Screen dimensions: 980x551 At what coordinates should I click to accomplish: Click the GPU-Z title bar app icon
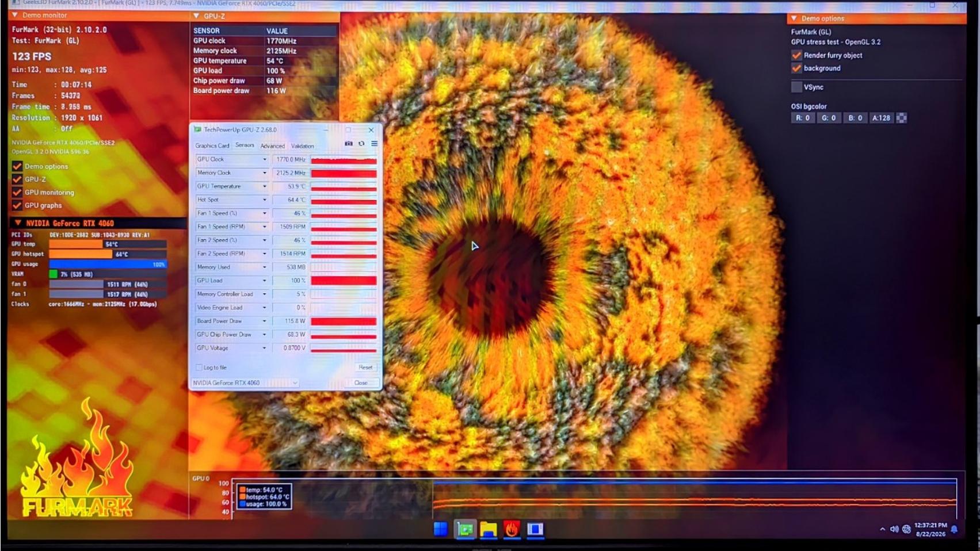pos(197,129)
